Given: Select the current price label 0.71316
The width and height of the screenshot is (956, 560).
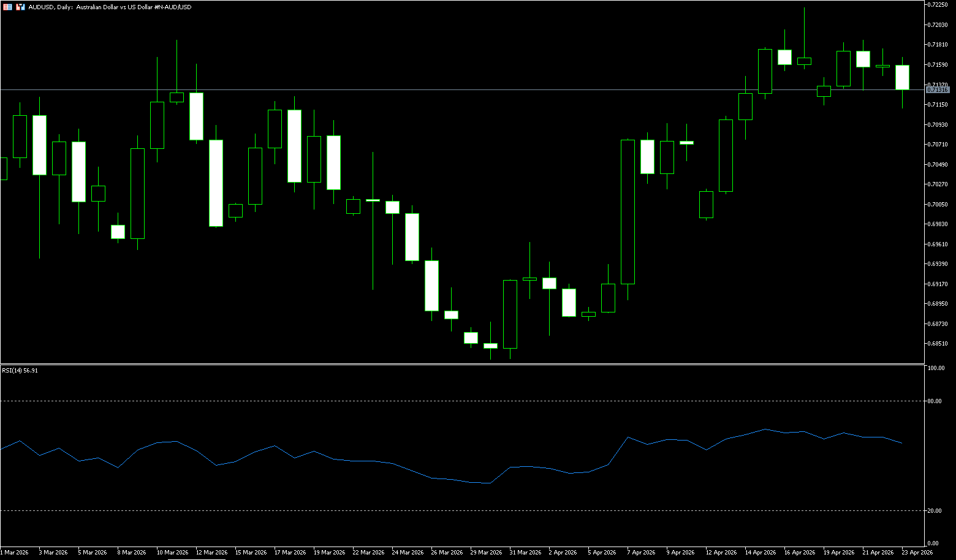Looking at the screenshot, I should tap(937, 90).
